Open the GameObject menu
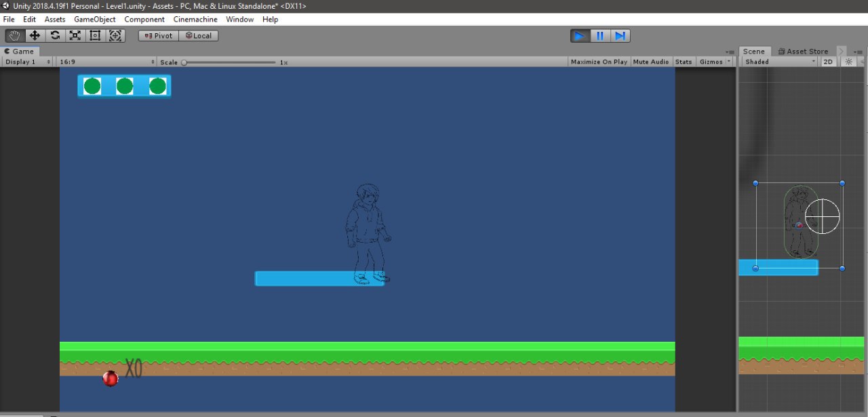The width and height of the screenshot is (868, 417). [95, 20]
